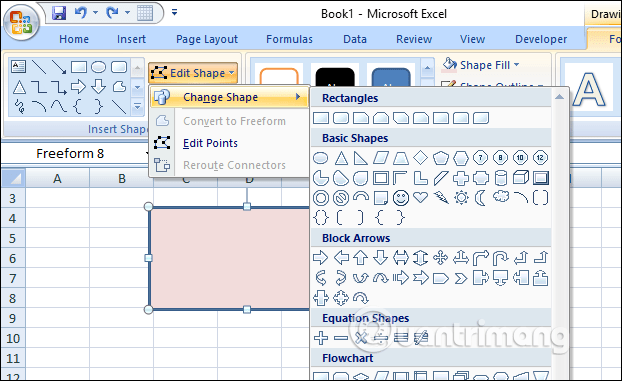Select the moon shape
This screenshot has width=622, height=381.
[480, 198]
